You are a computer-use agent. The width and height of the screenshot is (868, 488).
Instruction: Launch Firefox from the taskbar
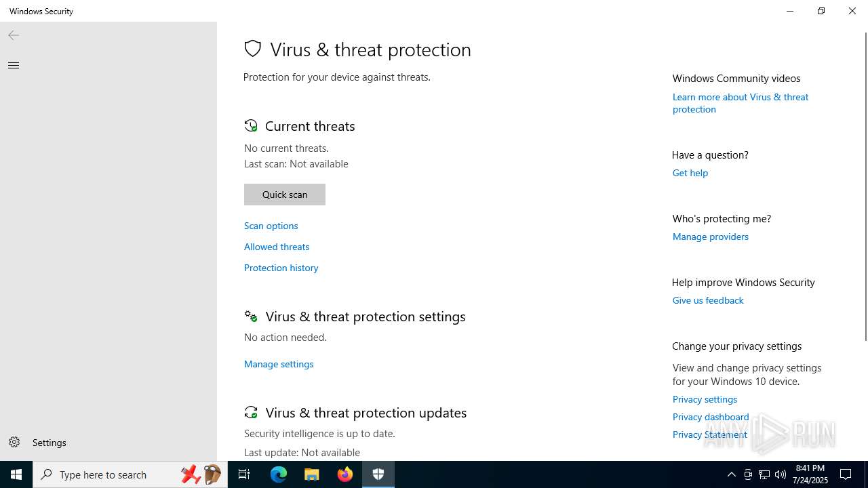(x=345, y=474)
